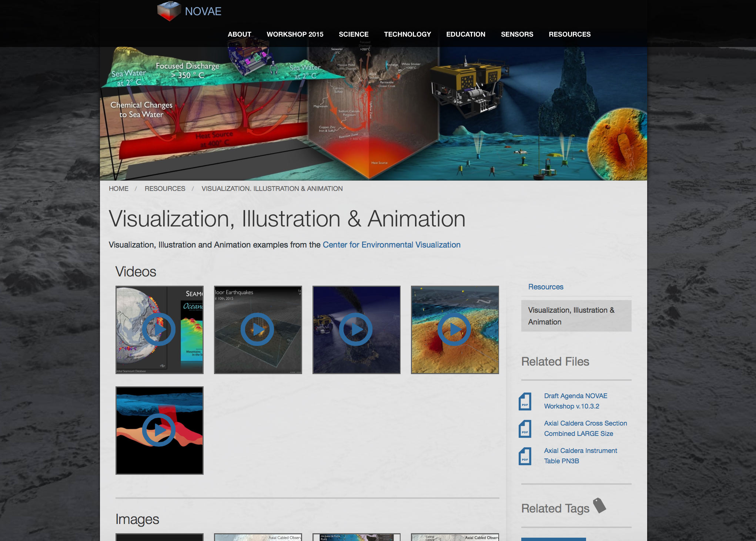Image resolution: width=756 pixels, height=541 pixels.
Task: Open the NOVAE site title link
Action: point(203,11)
